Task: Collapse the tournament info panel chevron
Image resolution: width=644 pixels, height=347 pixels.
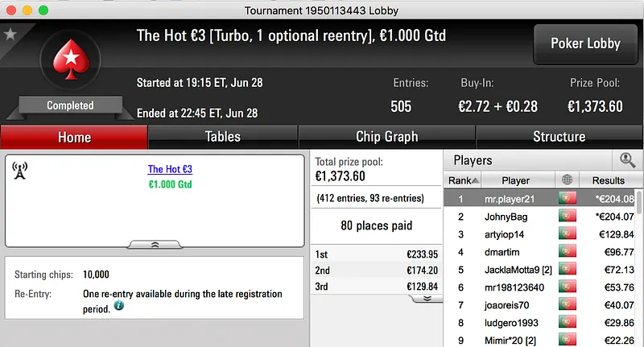Action: click(x=155, y=243)
